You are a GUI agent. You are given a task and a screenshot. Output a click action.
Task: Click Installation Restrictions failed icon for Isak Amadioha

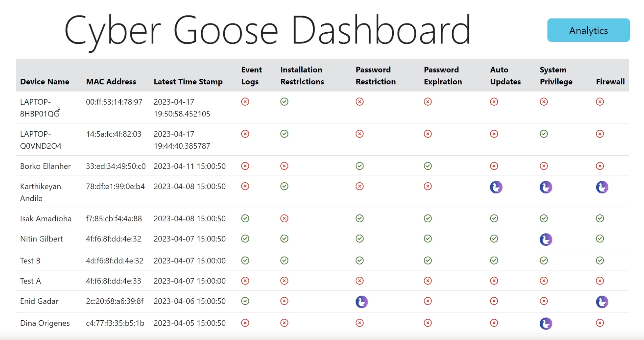point(284,219)
